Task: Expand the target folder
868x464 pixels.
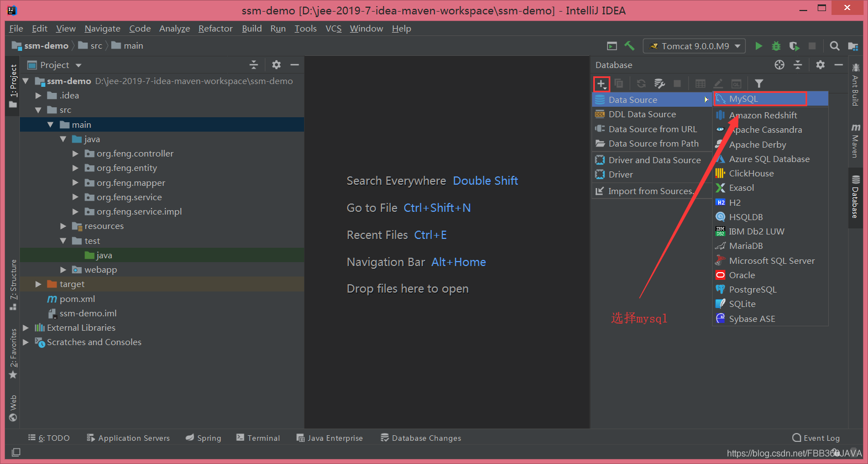Action: tap(38, 284)
